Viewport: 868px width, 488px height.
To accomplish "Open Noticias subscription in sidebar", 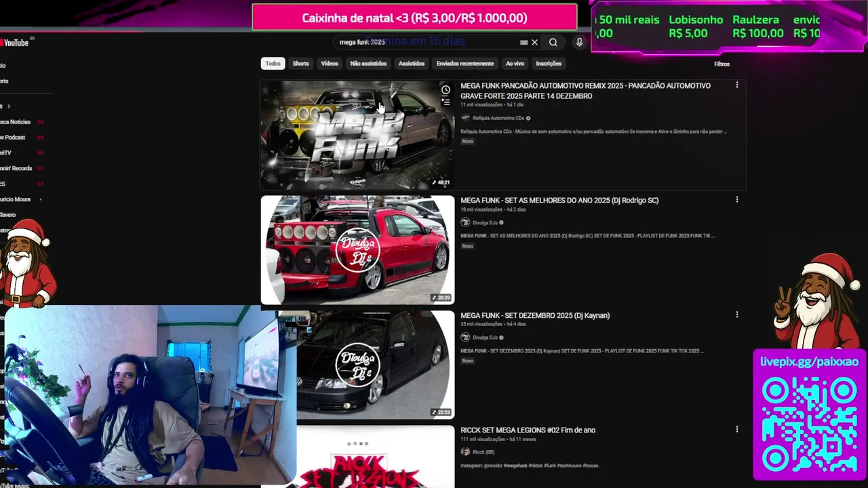I will pos(15,122).
